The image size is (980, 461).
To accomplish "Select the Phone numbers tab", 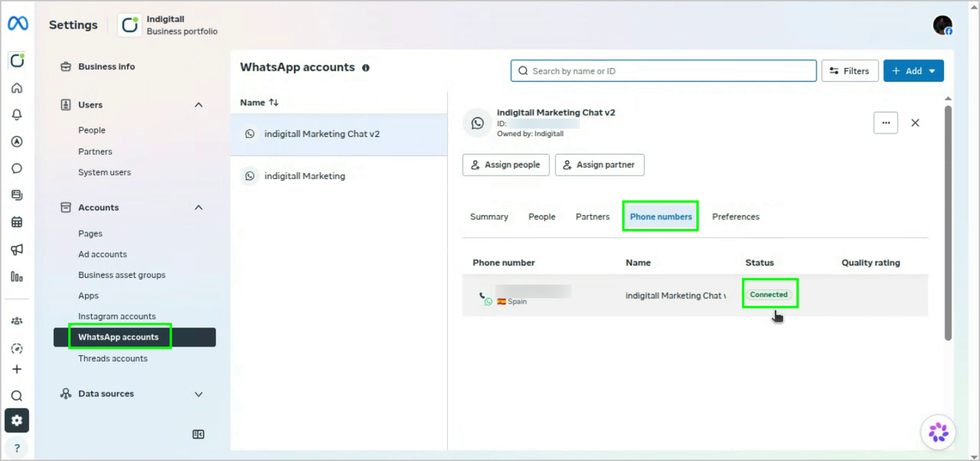I will point(661,217).
